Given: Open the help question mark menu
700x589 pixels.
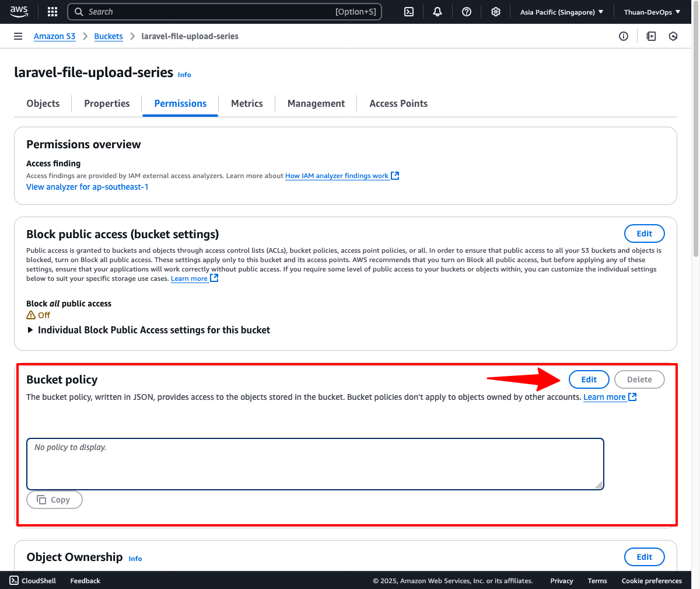Looking at the screenshot, I should point(467,12).
